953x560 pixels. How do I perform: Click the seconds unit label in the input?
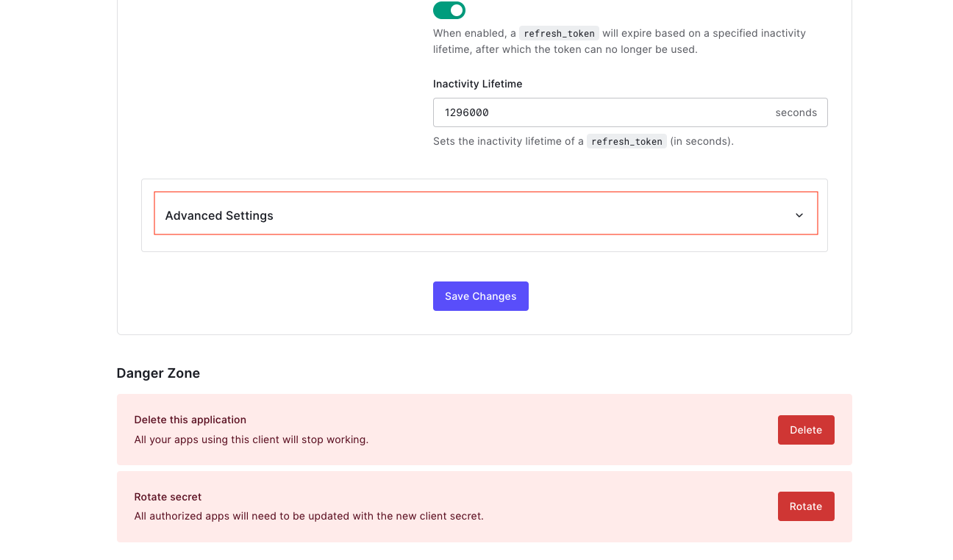point(796,112)
